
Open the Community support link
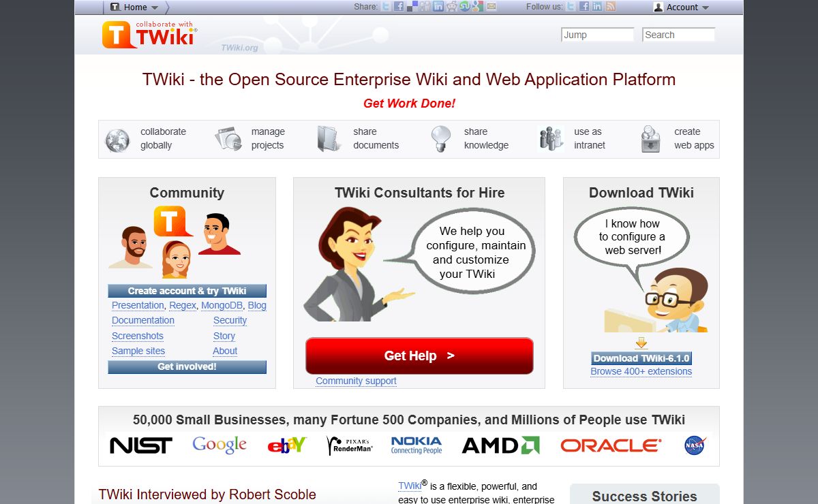coord(356,381)
